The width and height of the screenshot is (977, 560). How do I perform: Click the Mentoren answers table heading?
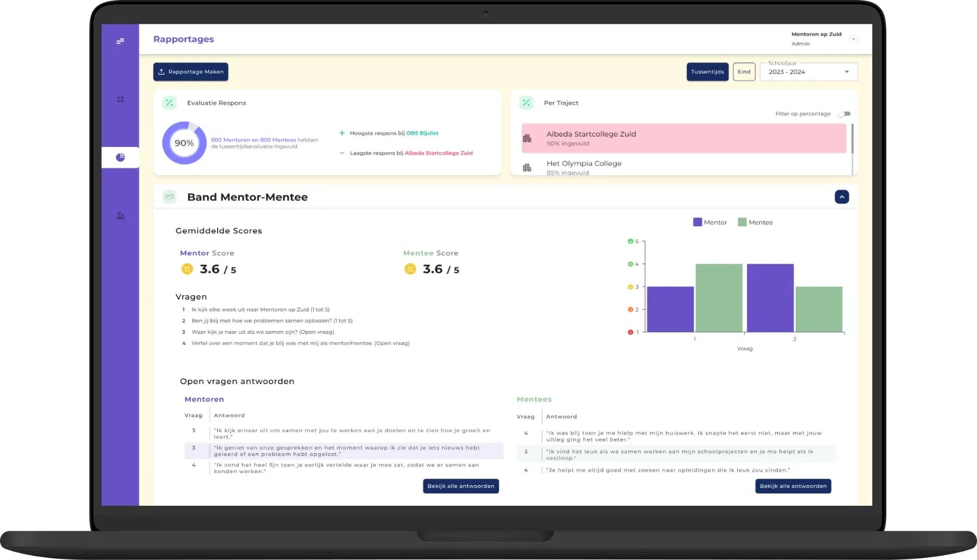pos(204,399)
